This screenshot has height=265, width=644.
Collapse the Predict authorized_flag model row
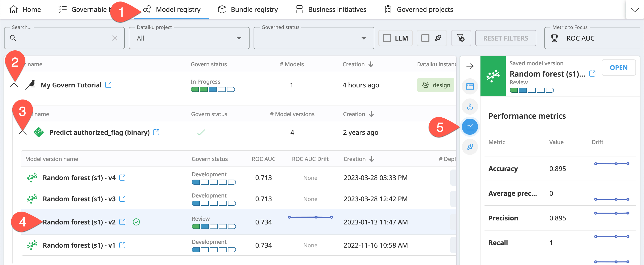point(23,132)
